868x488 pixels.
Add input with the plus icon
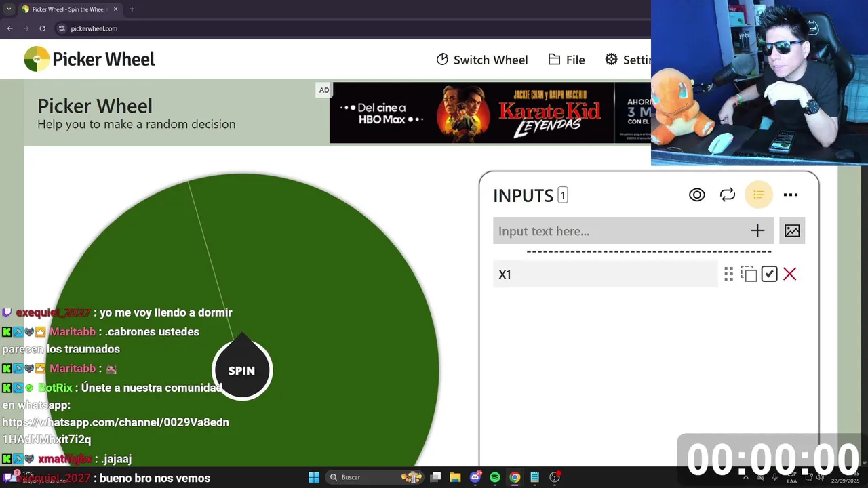coord(757,231)
